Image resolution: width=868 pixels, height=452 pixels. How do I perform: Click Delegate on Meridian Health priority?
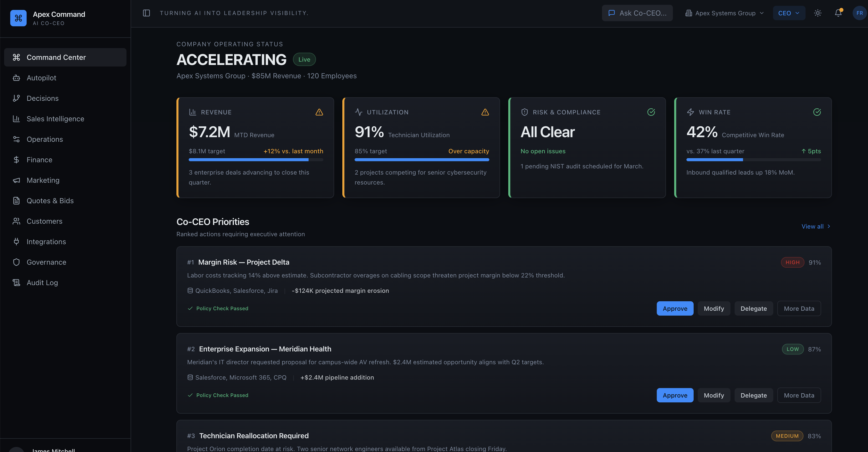coord(753,395)
